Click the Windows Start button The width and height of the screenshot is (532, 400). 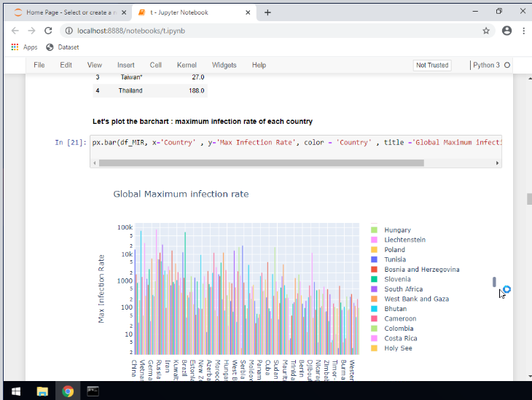[15, 391]
